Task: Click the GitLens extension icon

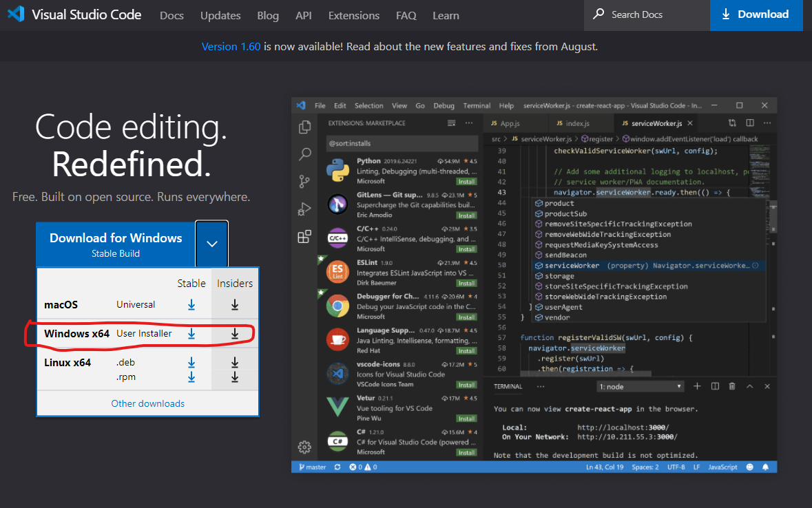Action: (x=337, y=204)
